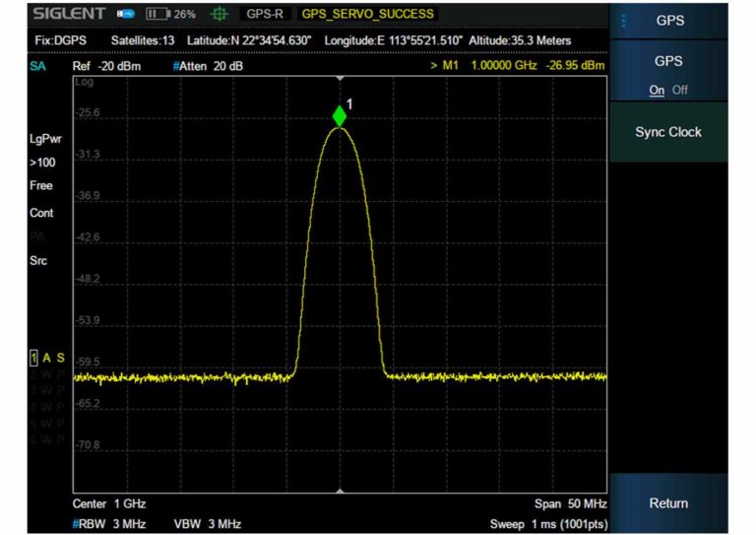756x535 pixels.
Task: Click the Altitude 35.3 Meters readout
Action: coord(520,40)
